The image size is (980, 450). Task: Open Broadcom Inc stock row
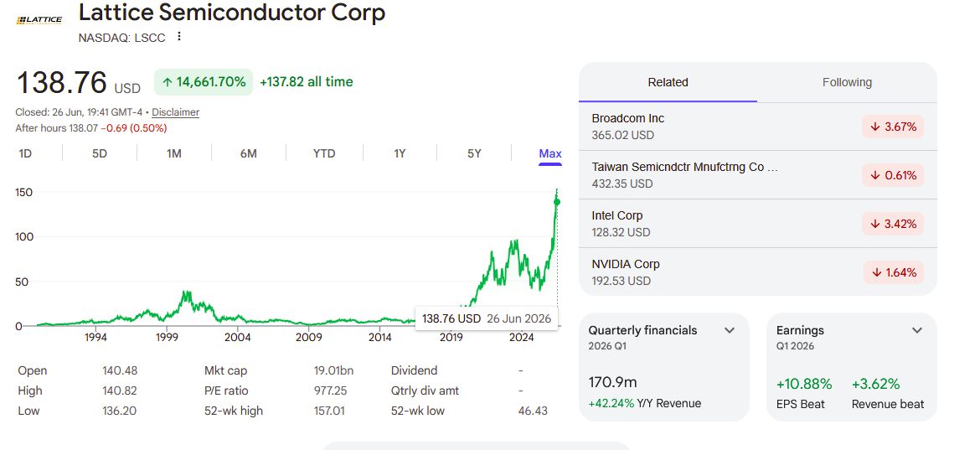coord(757,127)
